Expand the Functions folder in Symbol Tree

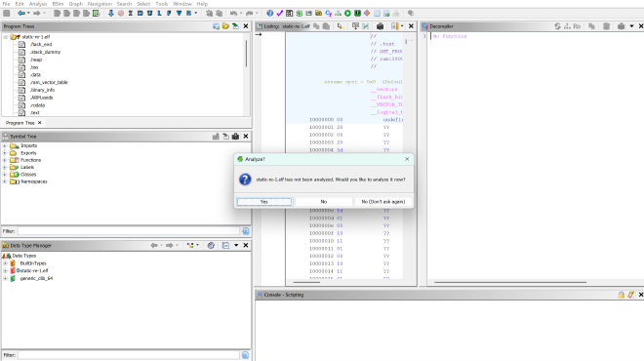pos(5,160)
